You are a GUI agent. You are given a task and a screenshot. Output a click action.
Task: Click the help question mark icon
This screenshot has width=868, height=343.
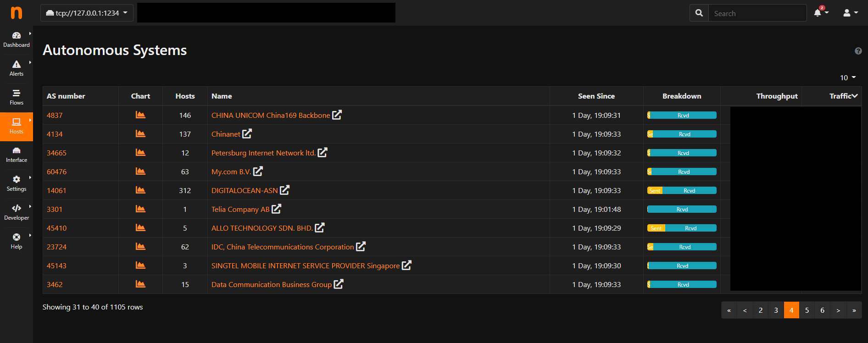(x=858, y=51)
